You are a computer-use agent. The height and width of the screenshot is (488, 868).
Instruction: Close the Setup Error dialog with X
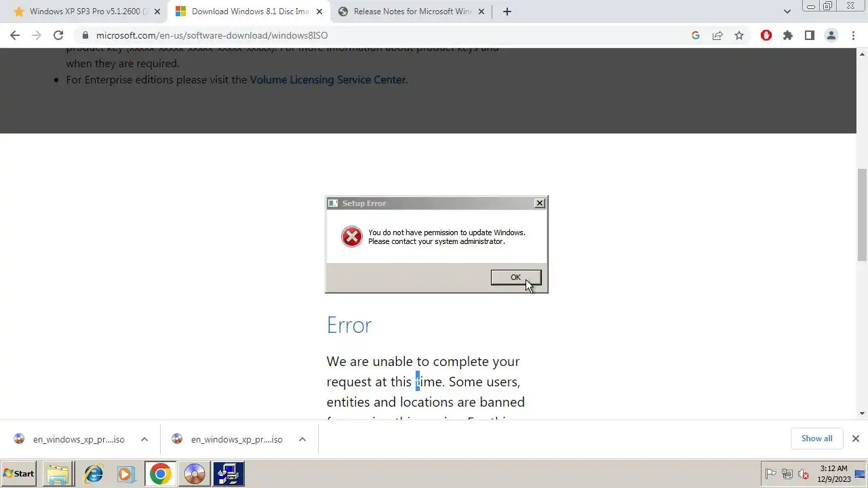[540, 203]
